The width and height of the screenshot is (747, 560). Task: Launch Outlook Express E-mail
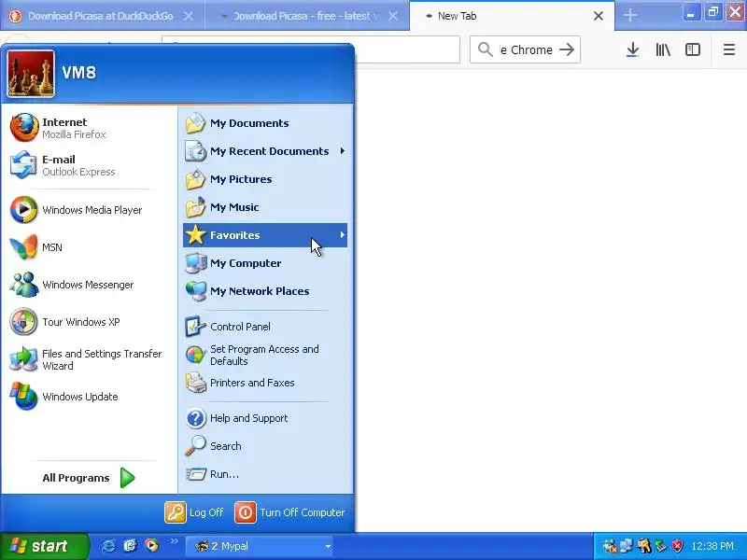pos(89,165)
